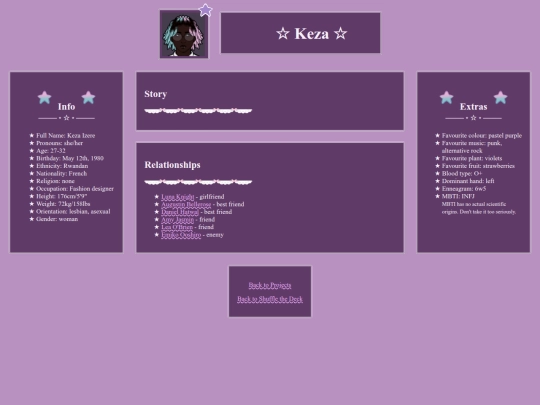
Task: Select the 'Favourite plant: violets' line
Action: (x=472, y=158)
